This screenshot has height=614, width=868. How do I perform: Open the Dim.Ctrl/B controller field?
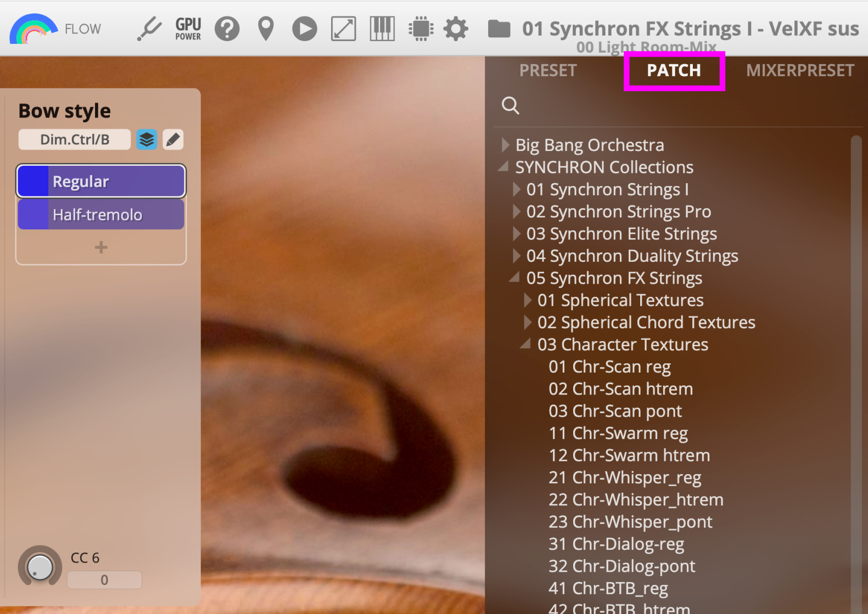click(x=75, y=139)
